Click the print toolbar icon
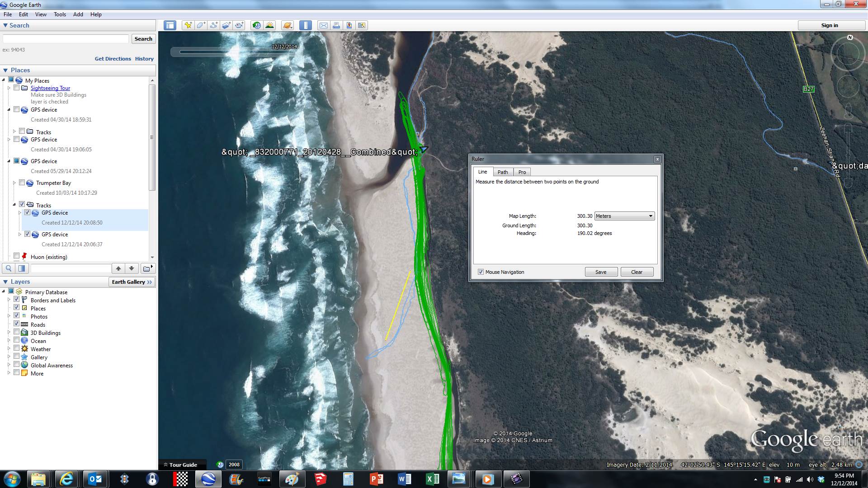The image size is (868, 488). (336, 25)
